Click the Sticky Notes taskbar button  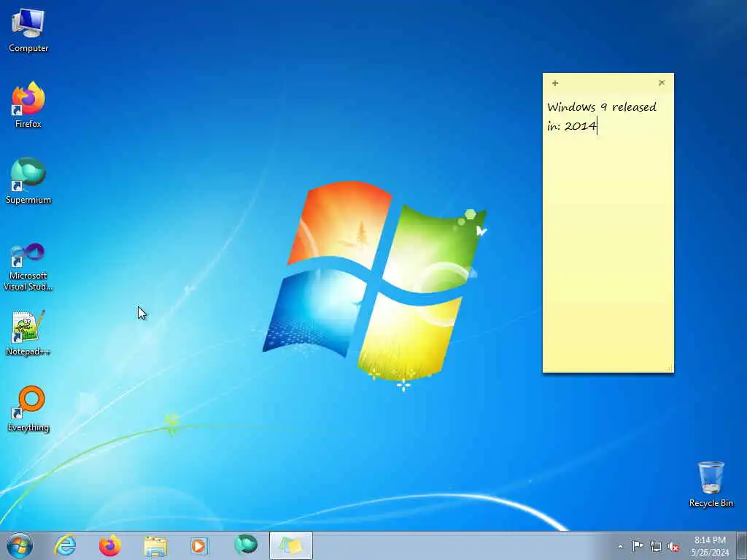click(290, 545)
